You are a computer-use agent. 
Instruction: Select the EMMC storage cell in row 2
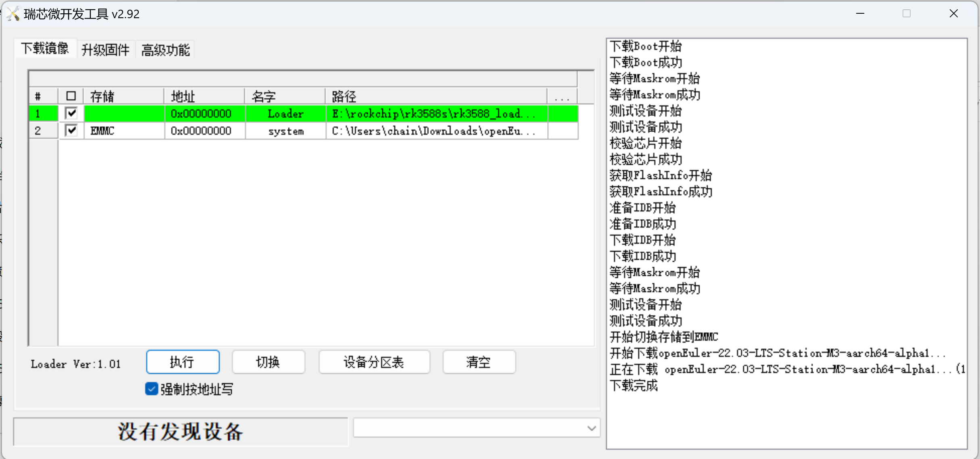[123, 131]
